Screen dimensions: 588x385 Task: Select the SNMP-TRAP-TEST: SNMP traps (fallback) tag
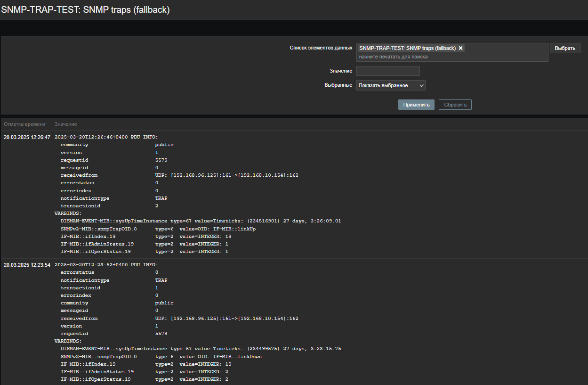point(407,48)
